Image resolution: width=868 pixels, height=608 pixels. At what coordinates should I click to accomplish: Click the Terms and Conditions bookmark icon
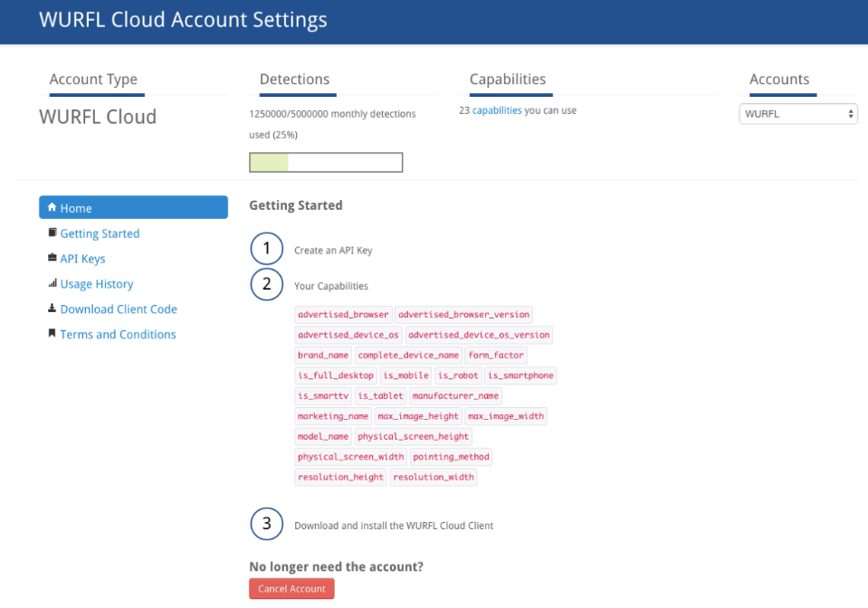pyautogui.click(x=52, y=333)
